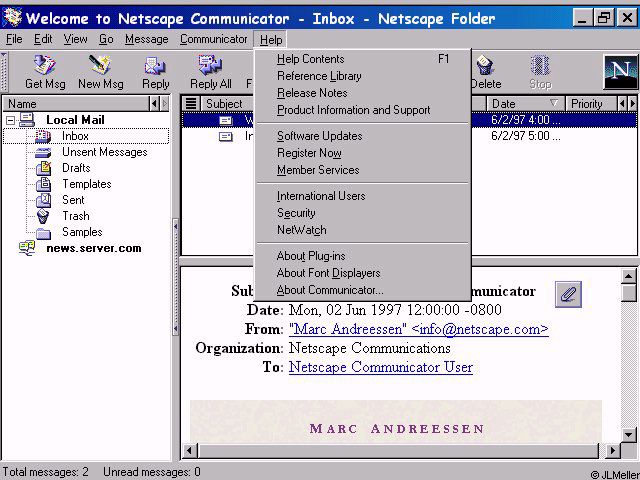The height and width of the screenshot is (480, 640).
Task: Click the envelope icon of the 6/2/97 4:00 message
Action: point(226,120)
